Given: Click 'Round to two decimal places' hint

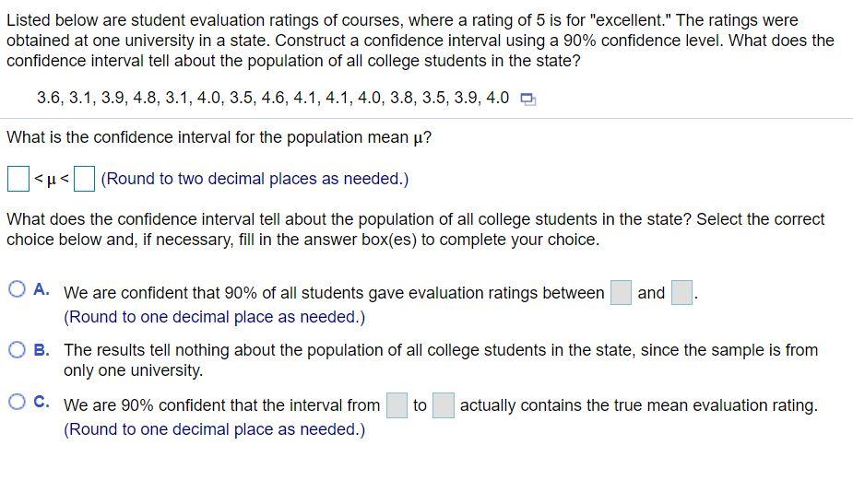Looking at the screenshot, I should [255, 179].
